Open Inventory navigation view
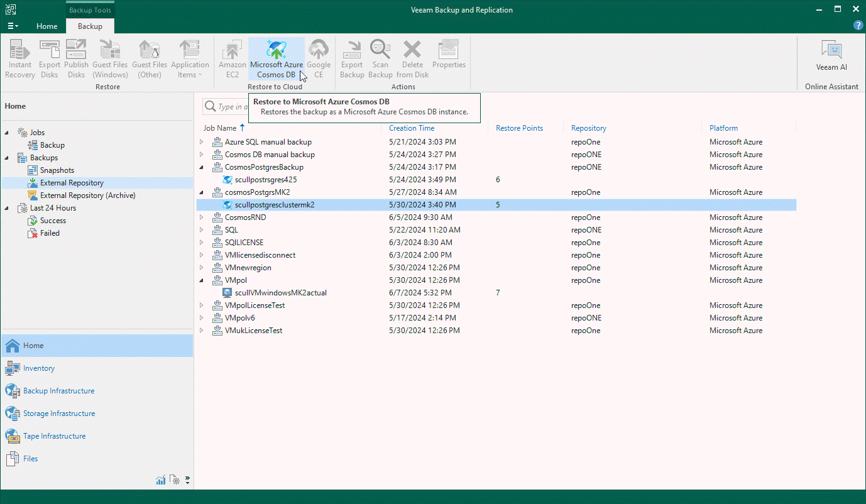866x504 pixels. click(x=97, y=368)
